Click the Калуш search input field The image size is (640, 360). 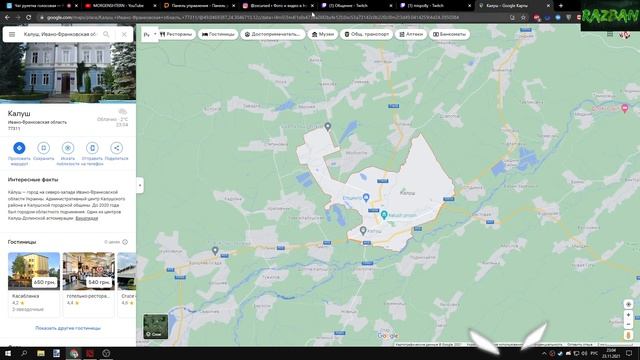point(60,34)
